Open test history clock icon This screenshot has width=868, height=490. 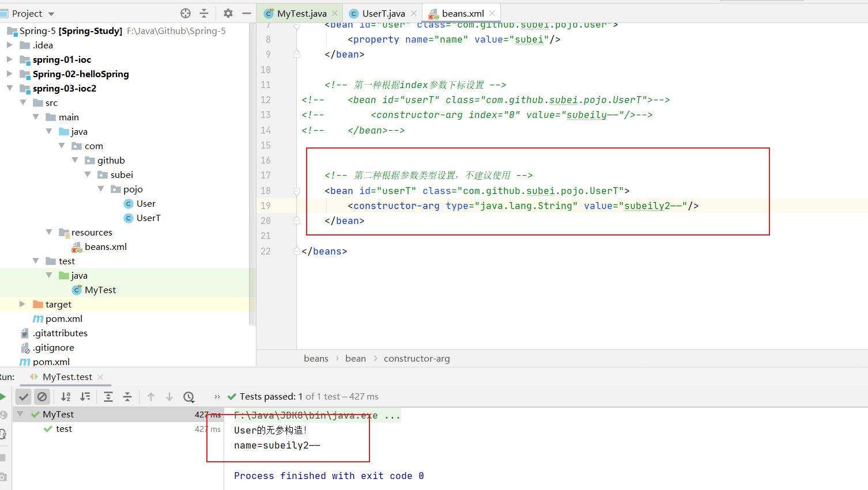pos(188,397)
